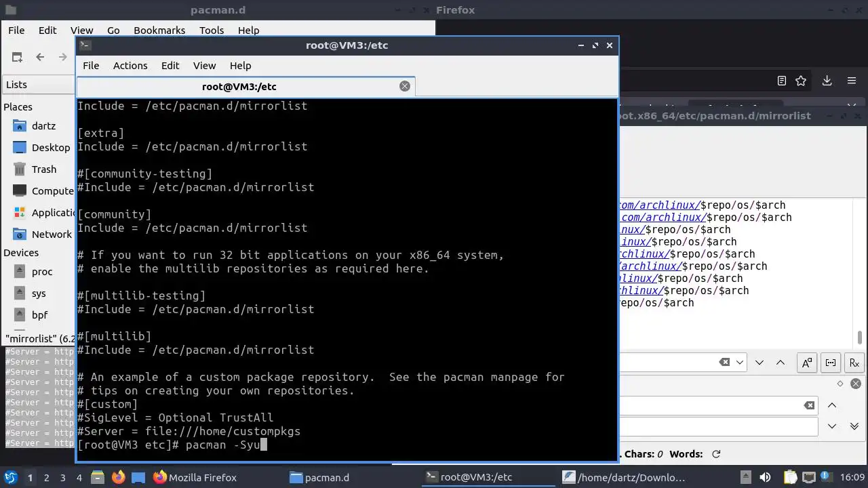The width and height of the screenshot is (868, 488).
Task: Open the panel's file manager launcher
Action: (x=97, y=477)
